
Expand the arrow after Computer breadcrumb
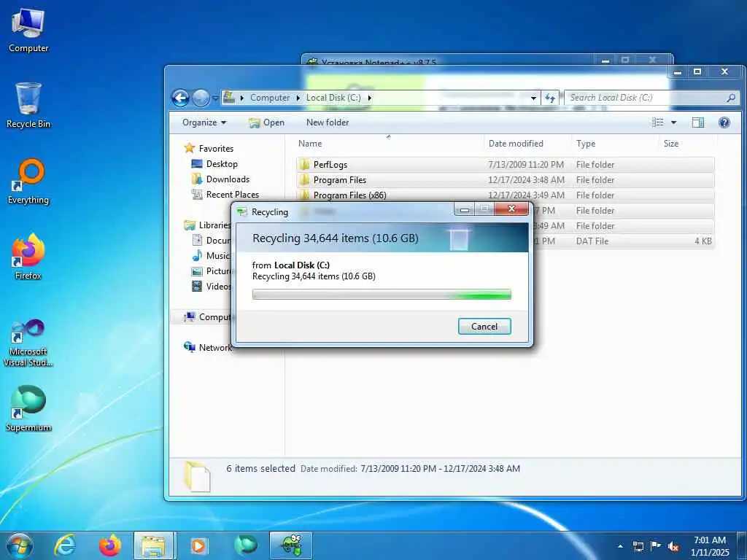click(298, 98)
